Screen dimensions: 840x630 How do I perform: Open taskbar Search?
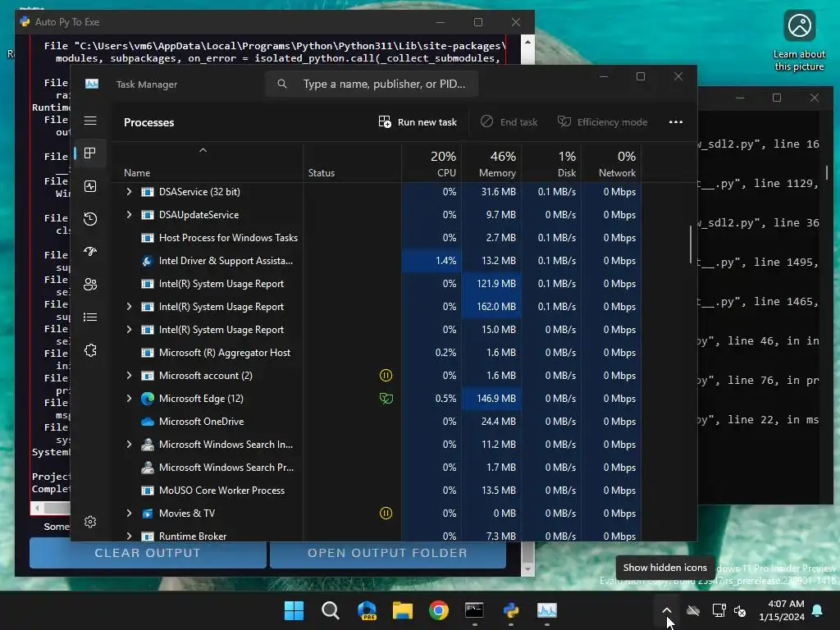(x=331, y=610)
